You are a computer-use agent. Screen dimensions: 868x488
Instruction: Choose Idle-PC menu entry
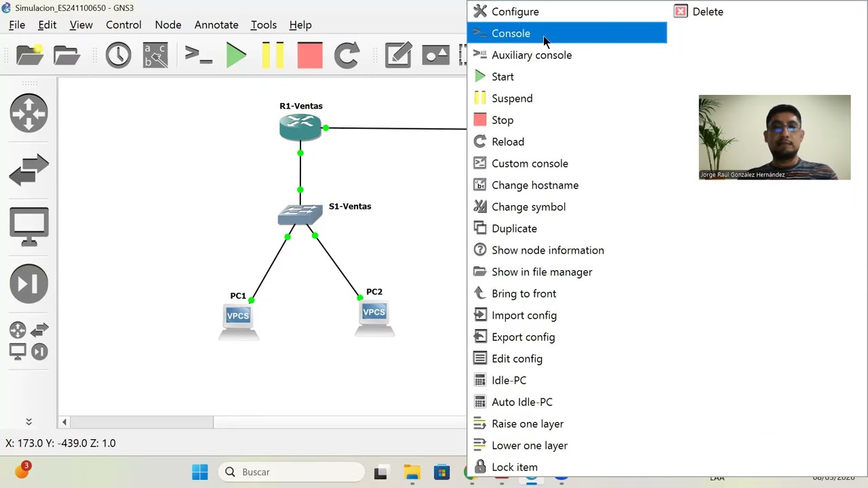coord(567,380)
